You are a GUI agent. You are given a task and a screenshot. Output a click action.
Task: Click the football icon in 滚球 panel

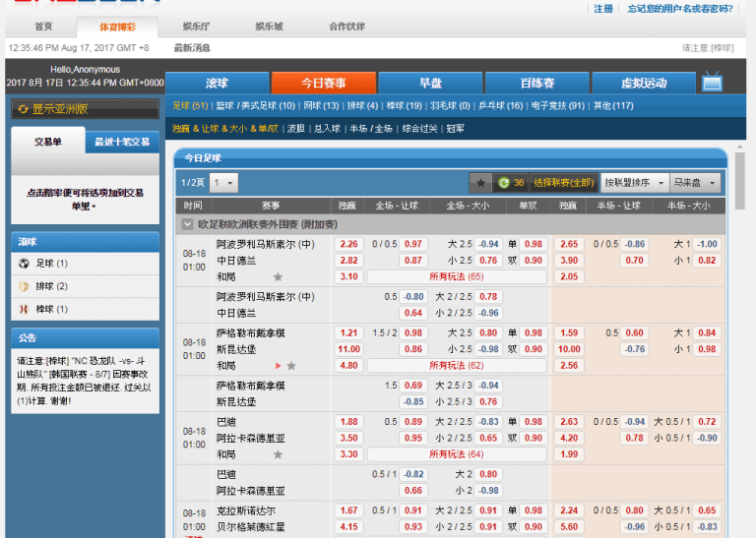[24, 263]
